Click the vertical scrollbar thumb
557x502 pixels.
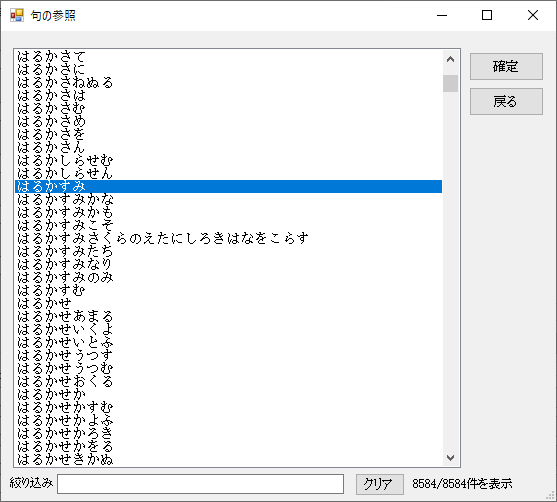450,83
